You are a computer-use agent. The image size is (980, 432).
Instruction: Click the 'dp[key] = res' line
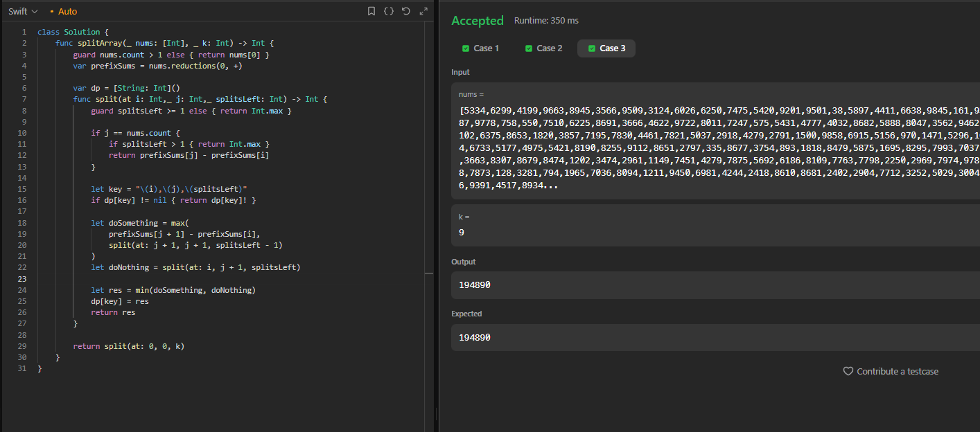coord(120,301)
